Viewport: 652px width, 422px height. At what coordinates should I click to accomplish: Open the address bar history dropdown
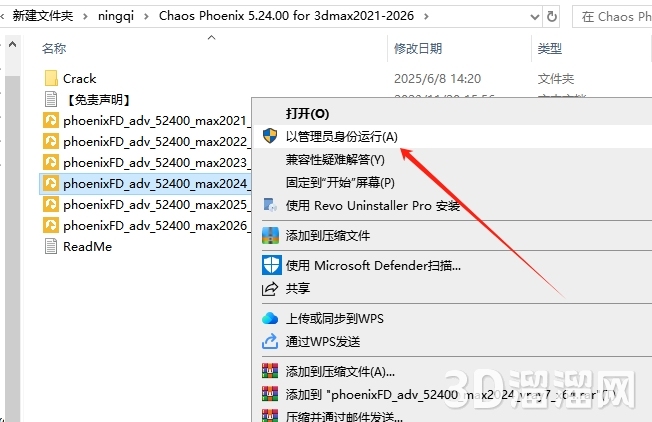point(535,17)
